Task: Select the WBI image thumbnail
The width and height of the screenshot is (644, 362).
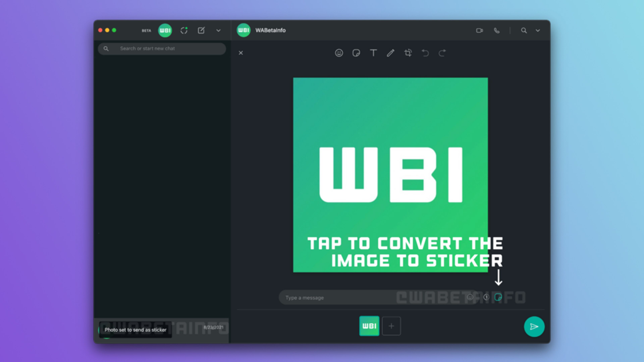Action: (x=369, y=326)
